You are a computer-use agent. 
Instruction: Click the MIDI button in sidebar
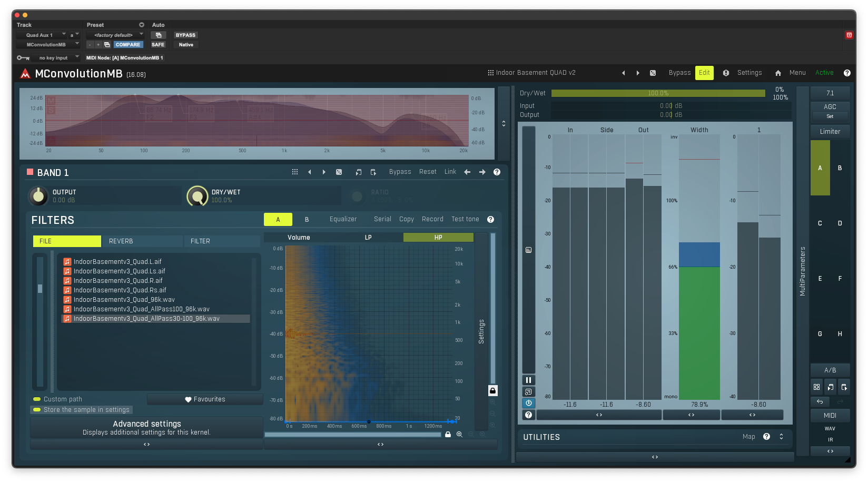[830, 416]
